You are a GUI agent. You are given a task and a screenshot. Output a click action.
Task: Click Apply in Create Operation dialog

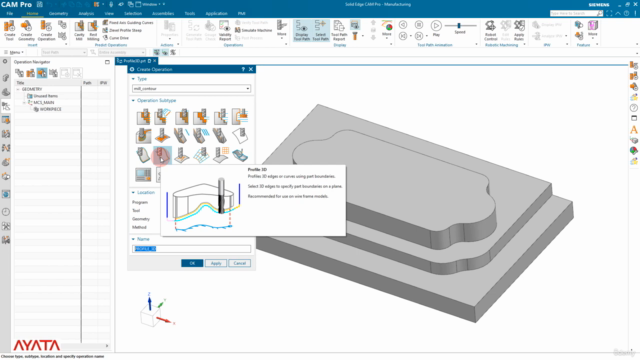click(216, 263)
